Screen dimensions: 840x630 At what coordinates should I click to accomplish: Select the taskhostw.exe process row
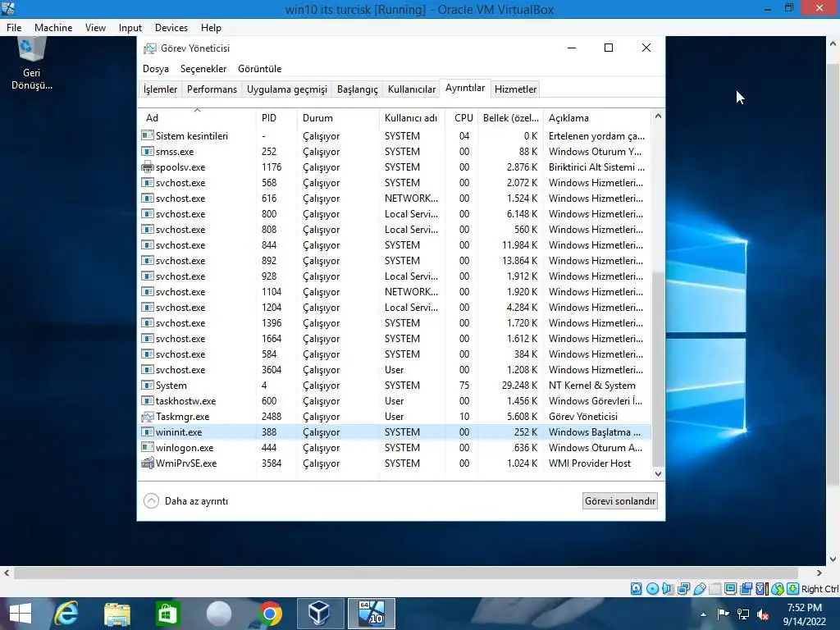395,400
